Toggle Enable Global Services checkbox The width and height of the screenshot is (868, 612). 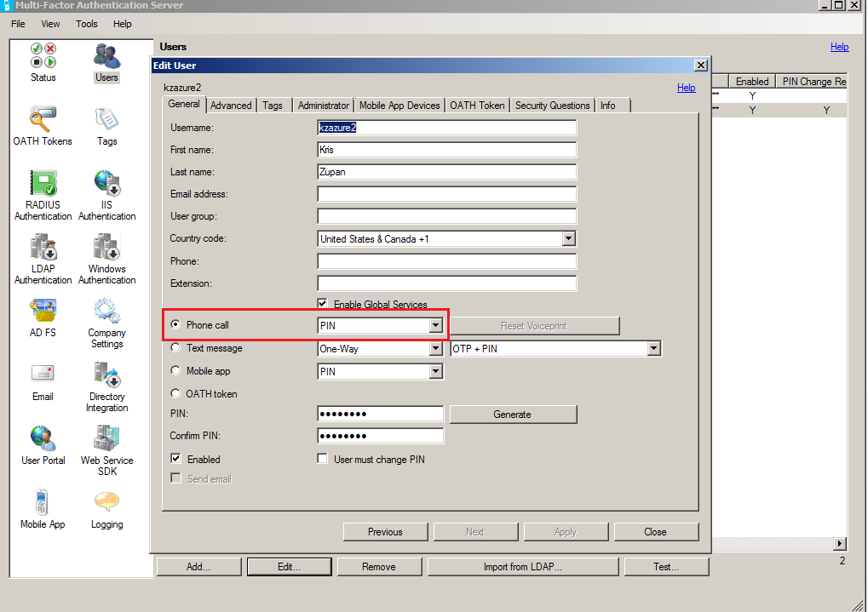(x=322, y=303)
